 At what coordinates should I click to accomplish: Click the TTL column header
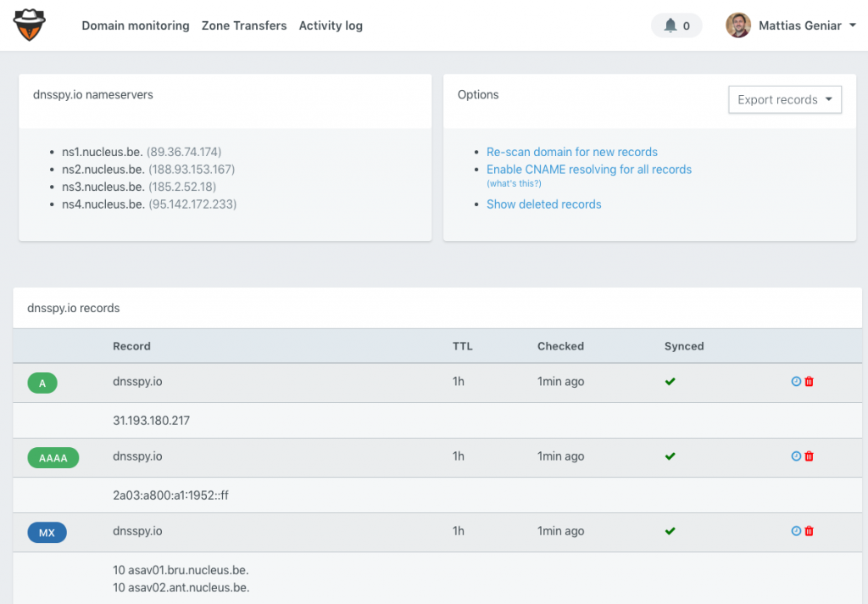pyautogui.click(x=463, y=346)
